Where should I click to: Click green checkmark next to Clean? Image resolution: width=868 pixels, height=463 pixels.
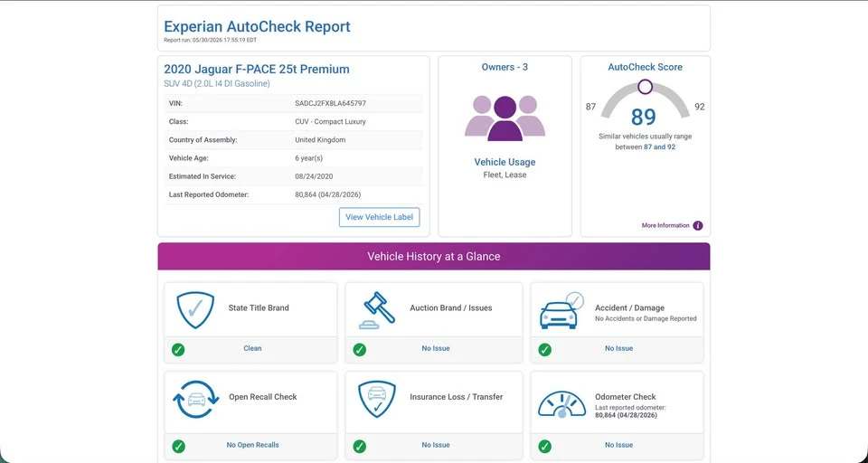pyautogui.click(x=178, y=349)
